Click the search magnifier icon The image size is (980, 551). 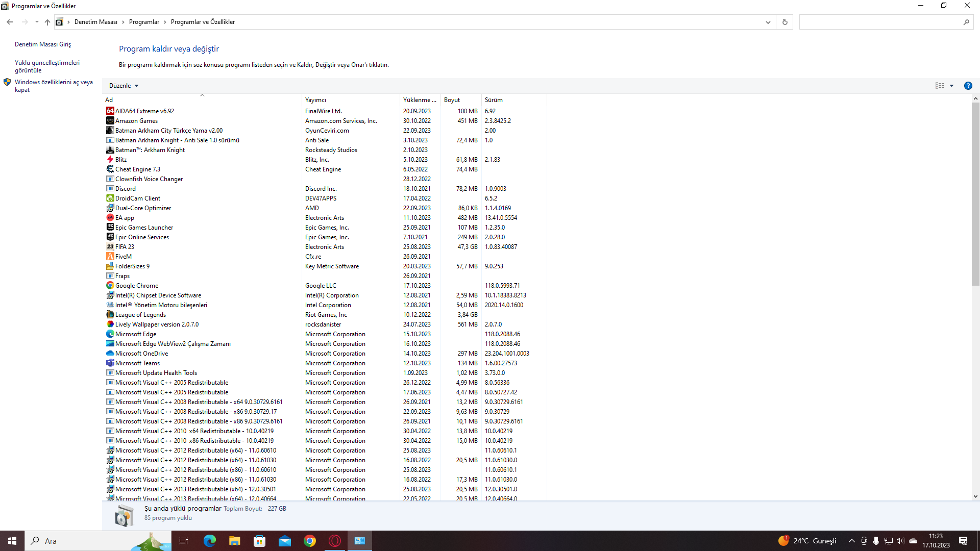point(967,22)
